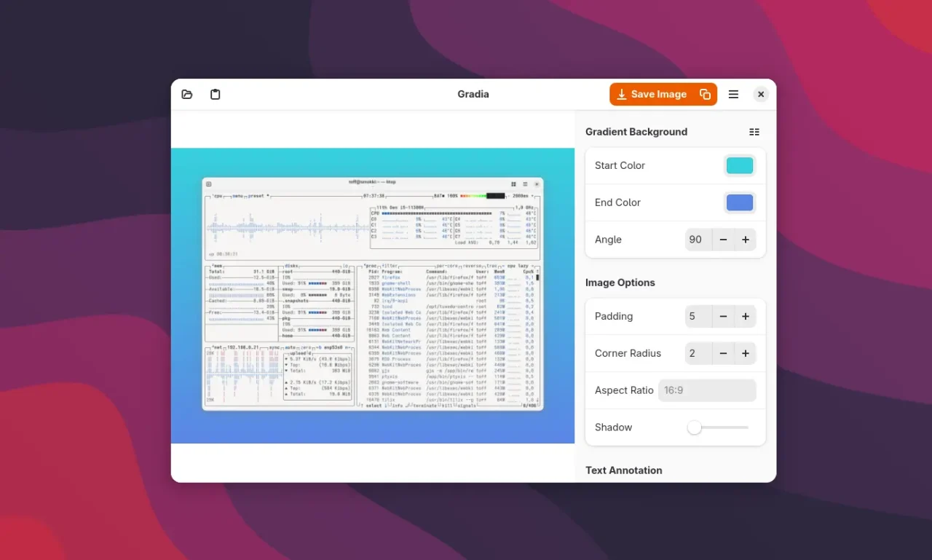Open an image file with folder icon
Screen dimensions: 932x560
tap(187, 94)
